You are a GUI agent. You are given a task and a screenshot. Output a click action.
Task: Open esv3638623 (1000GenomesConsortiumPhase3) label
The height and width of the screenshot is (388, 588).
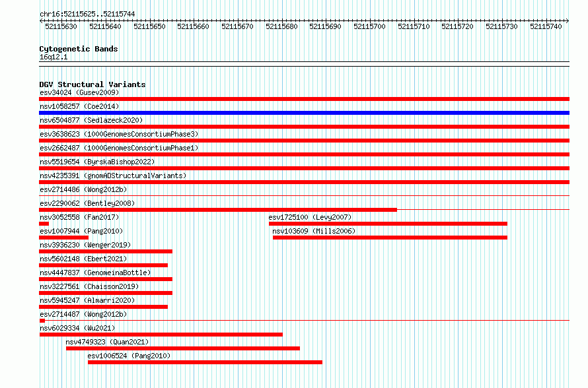coord(119,134)
